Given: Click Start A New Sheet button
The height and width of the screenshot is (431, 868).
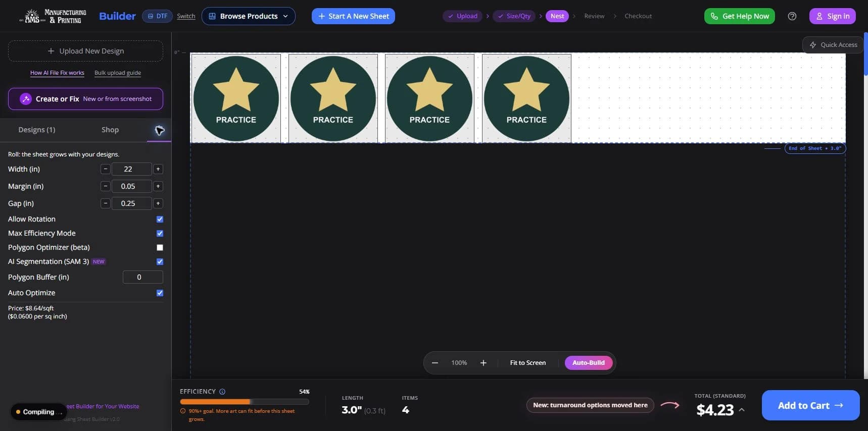Looking at the screenshot, I should 353,16.
